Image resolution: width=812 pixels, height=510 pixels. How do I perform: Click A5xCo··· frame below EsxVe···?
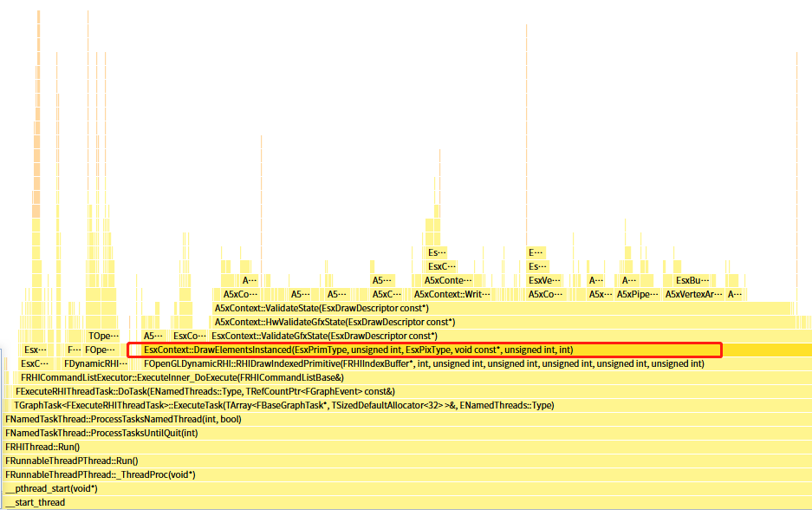click(545, 294)
